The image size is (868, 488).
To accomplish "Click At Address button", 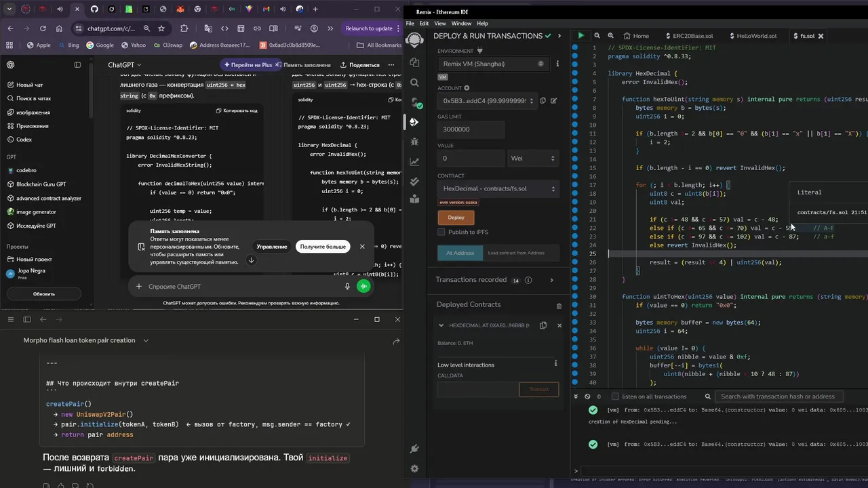I will 460,253.
